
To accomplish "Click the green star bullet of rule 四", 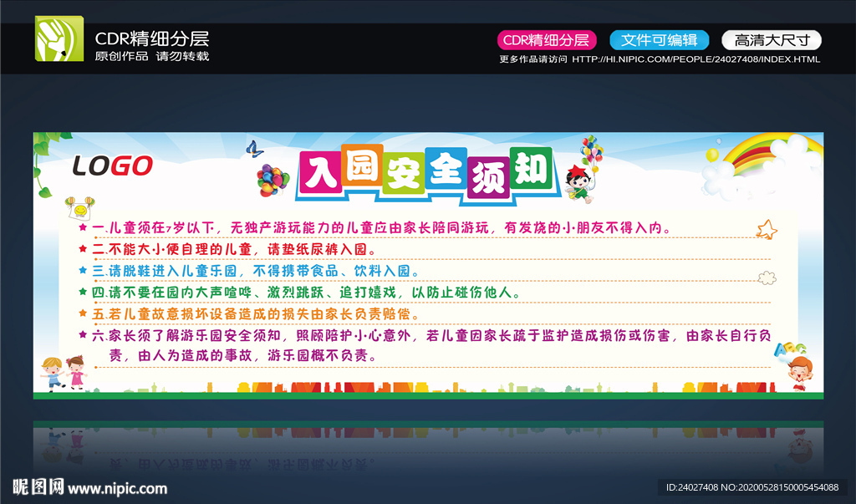I will tap(83, 292).
